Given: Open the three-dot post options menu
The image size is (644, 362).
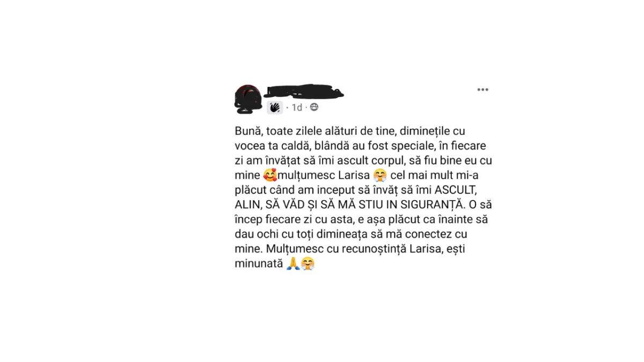Looking at the screenshot, I should point(482,90).
